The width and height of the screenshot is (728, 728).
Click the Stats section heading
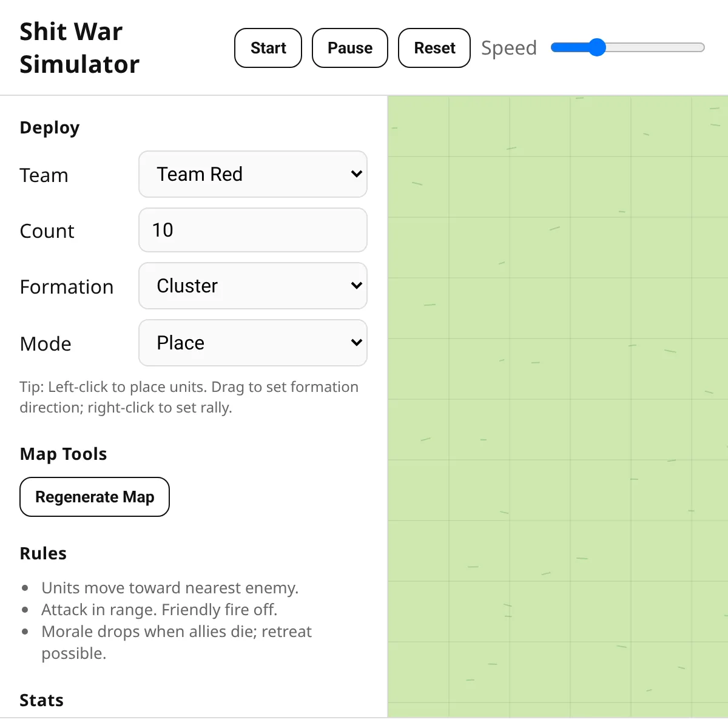pyautogui.click(x=41, y=700)
